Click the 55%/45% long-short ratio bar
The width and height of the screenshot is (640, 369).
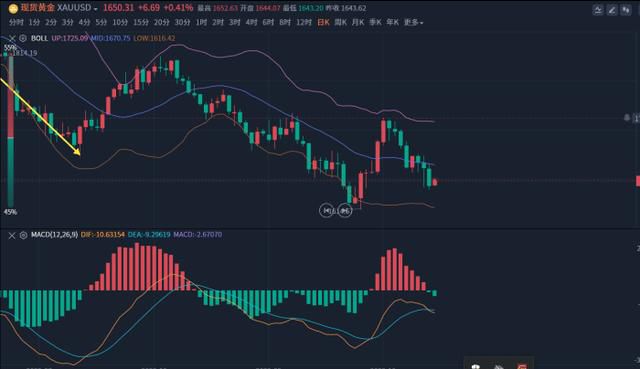point(11,130)
